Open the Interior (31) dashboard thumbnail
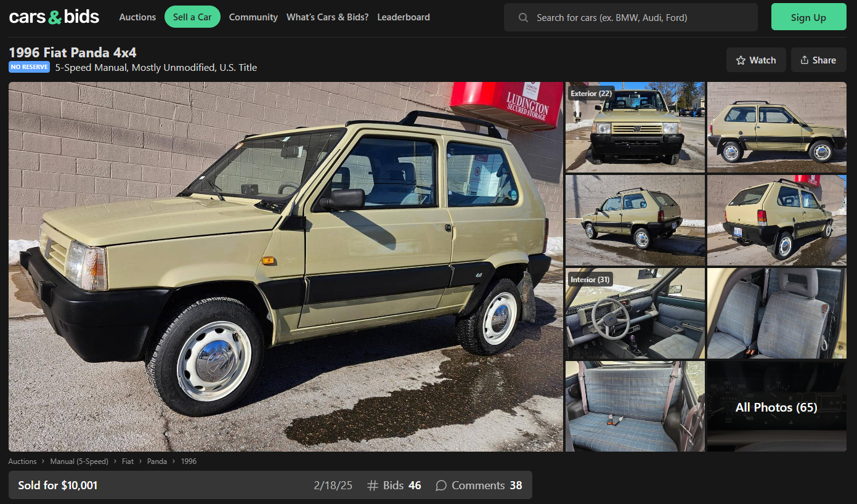857x504 pixels. click(635, 313)
